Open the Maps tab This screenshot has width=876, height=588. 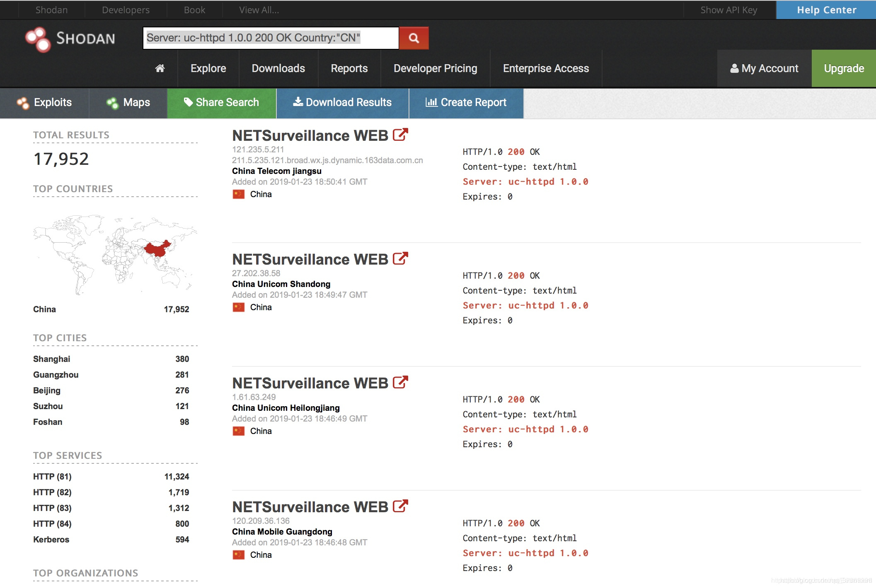tap(128, 103)
